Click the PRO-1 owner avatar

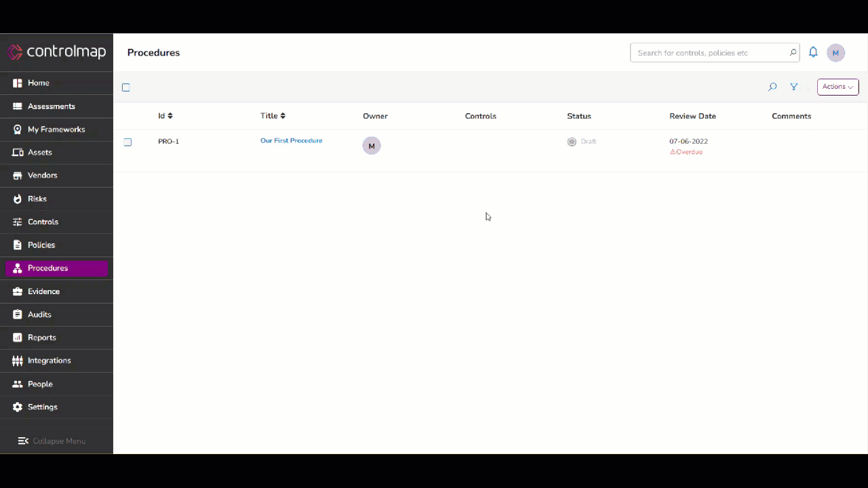click(372, 146)
